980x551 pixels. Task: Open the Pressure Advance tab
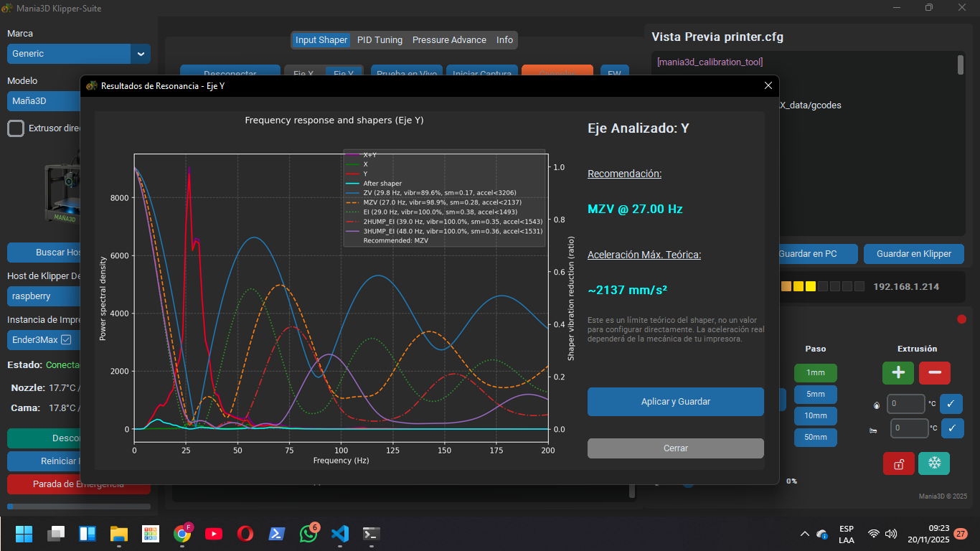click(449, 40)
